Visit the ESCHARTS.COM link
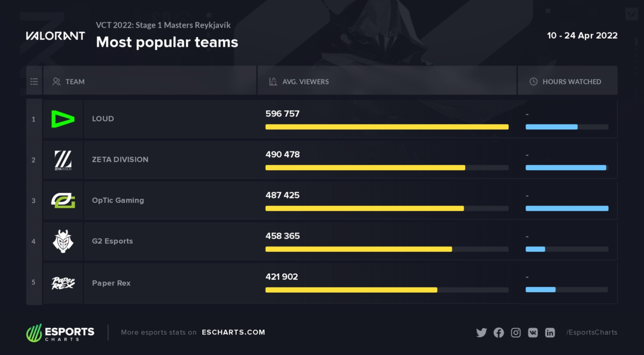The height and width of the screenshot is (355, 644). (233, 332)
